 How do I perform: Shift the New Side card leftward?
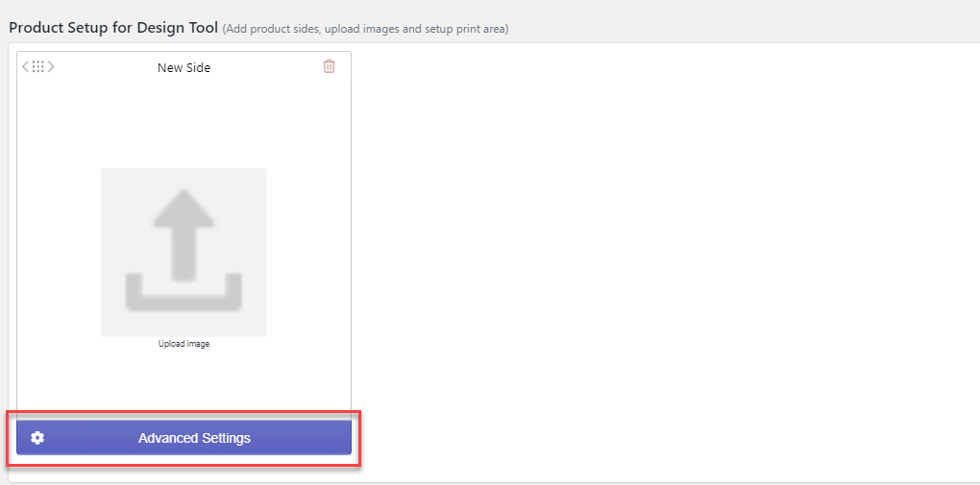[26, 67]
